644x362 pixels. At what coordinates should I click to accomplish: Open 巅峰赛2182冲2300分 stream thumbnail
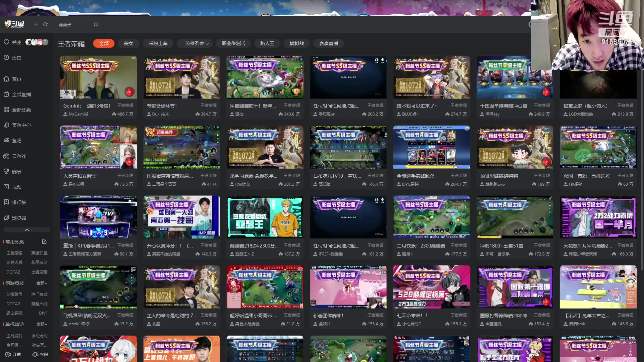(x=265, y=217)
